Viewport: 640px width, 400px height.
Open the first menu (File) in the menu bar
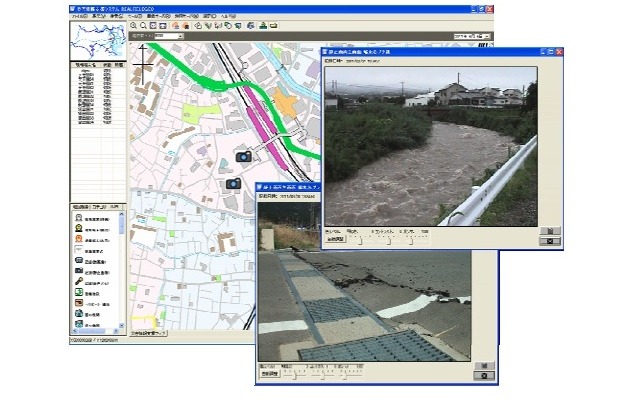80,16
